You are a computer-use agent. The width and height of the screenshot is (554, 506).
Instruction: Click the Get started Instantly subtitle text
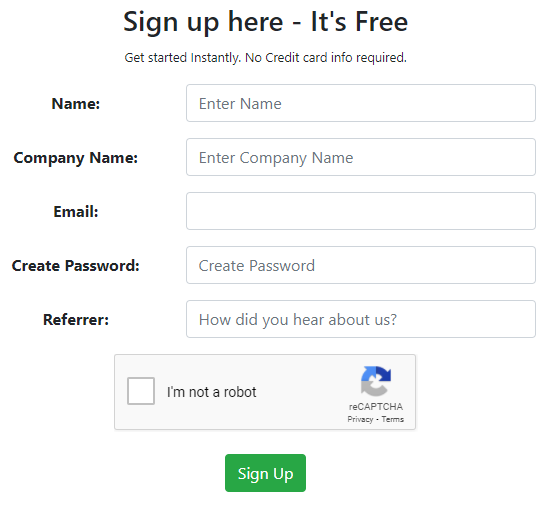coord(265,58)
